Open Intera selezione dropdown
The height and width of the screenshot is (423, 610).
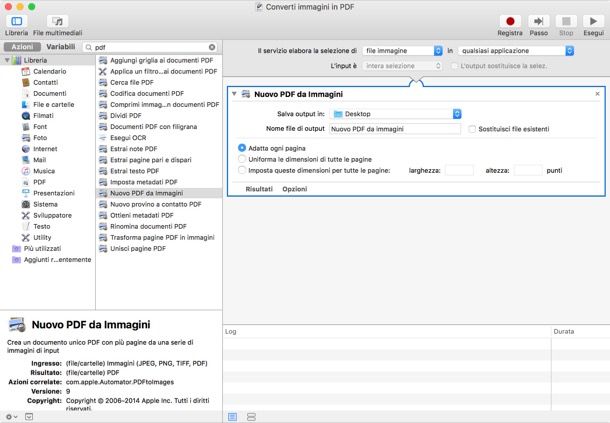click(402, 66)
